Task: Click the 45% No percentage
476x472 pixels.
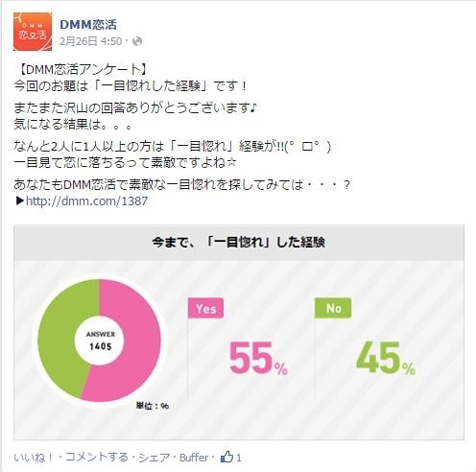Action: coord(386,358)
